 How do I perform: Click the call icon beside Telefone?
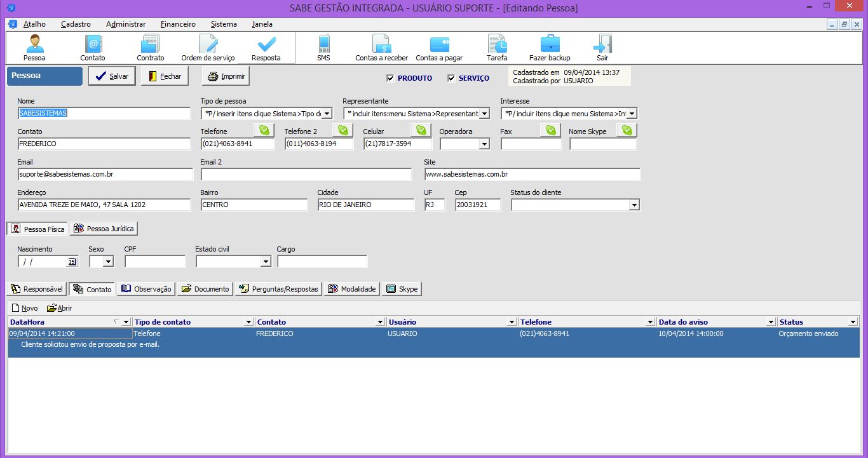point(264,130)
